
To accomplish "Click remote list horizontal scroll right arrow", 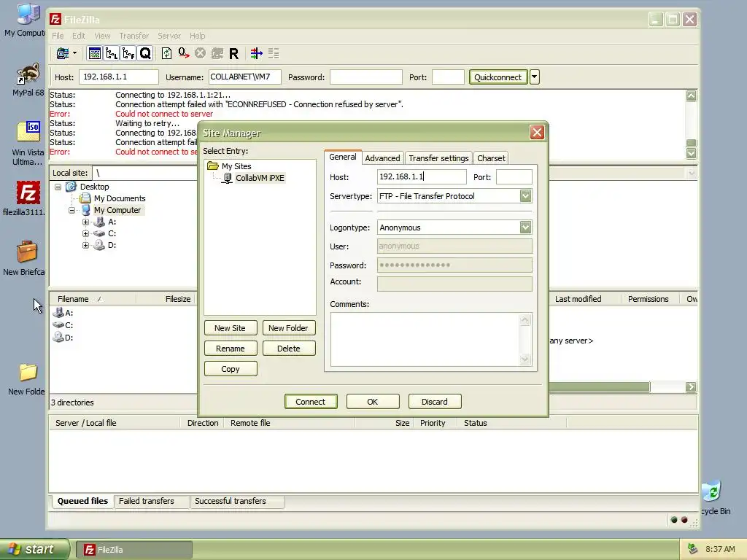I will 691,386.
